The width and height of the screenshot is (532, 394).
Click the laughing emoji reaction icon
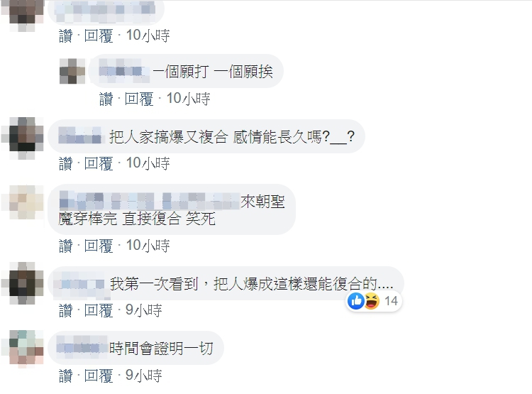coord(372,301)
